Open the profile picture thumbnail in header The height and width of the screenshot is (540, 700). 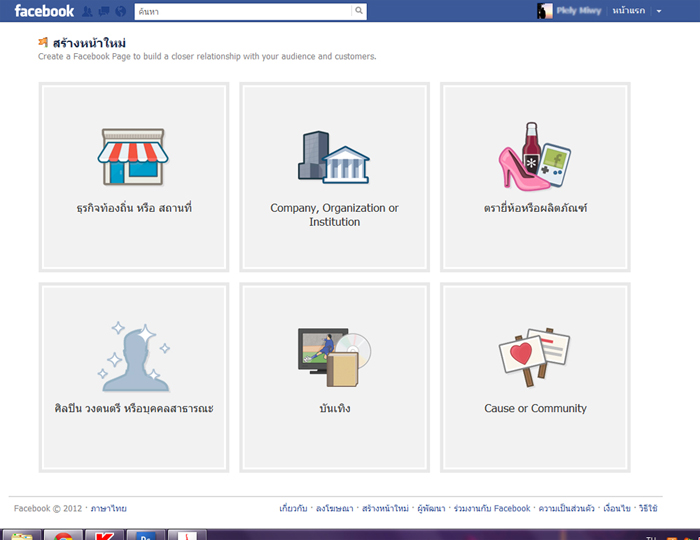[x=545, y=11]
